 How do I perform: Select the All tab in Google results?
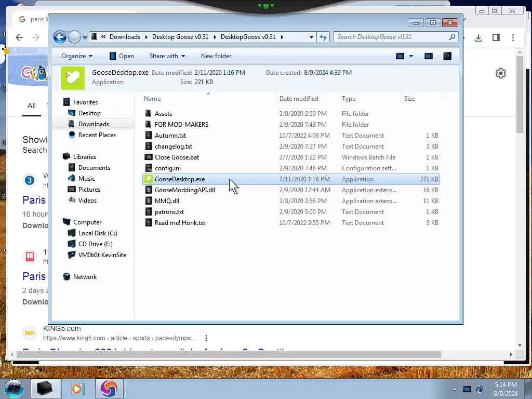point(32,106)
